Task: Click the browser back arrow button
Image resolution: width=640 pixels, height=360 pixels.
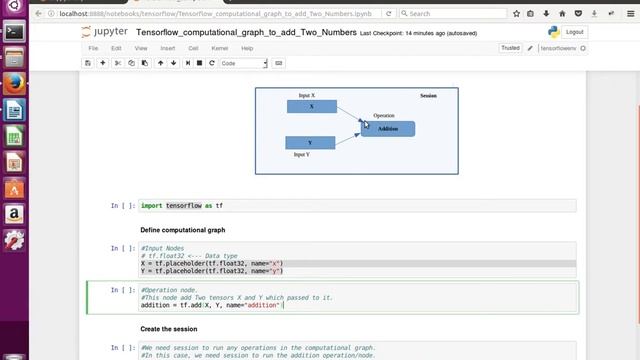Action: (38, 13)
